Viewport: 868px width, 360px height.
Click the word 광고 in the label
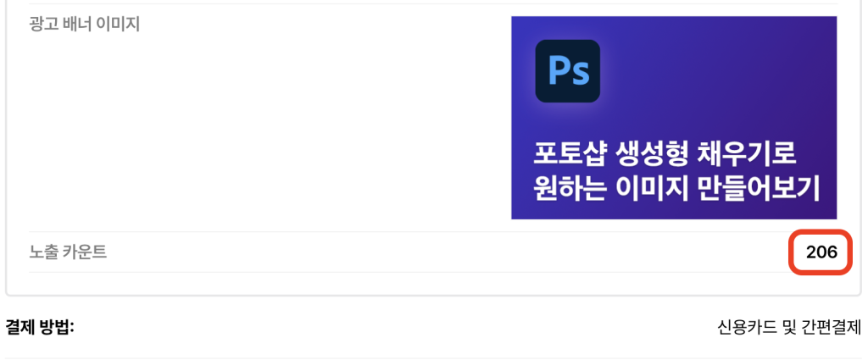42,24
